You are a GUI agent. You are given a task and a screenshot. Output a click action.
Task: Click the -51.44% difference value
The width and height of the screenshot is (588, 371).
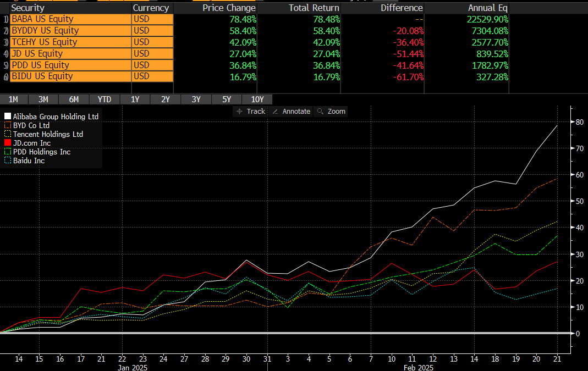click(x=408, y=54)
